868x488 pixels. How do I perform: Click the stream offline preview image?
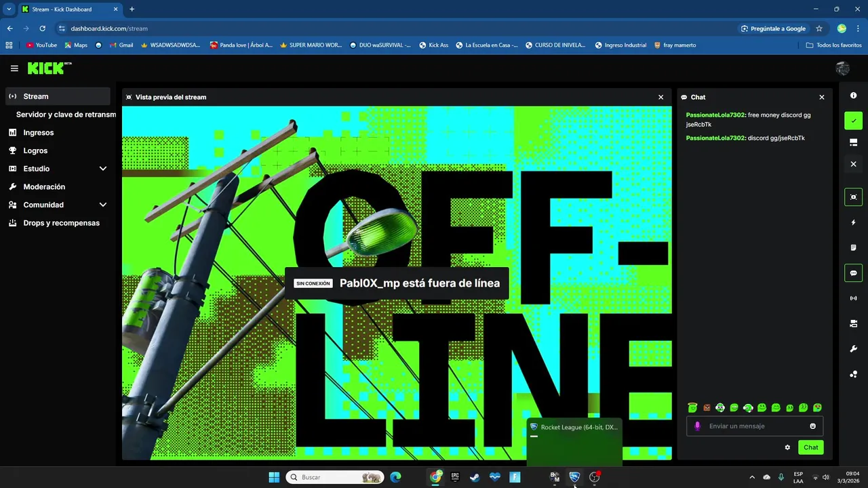pyautogui.click(x=397, y=283)
